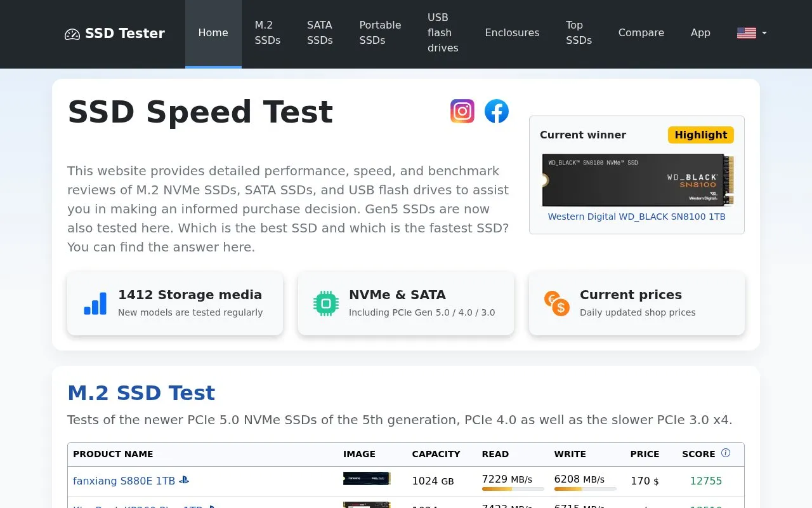Viewport: 812px width, 508px height.
Task: Expand the language dropdown arrow
Action: (x=764, y=33)
